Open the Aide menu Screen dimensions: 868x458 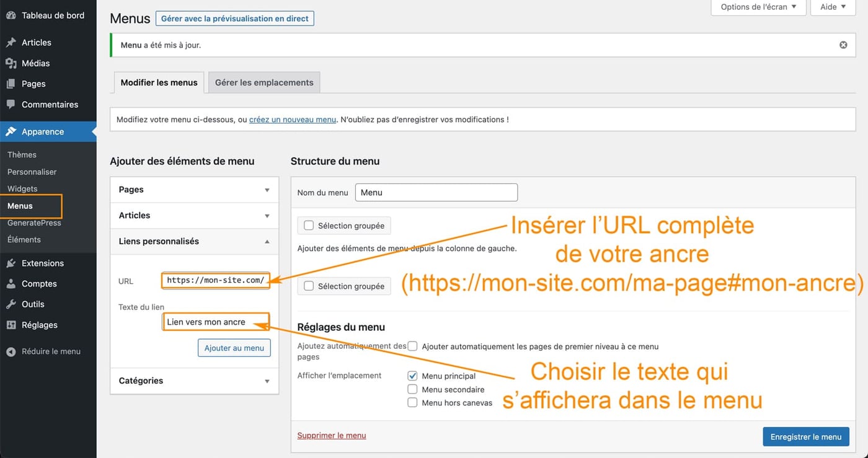point(833,6)
